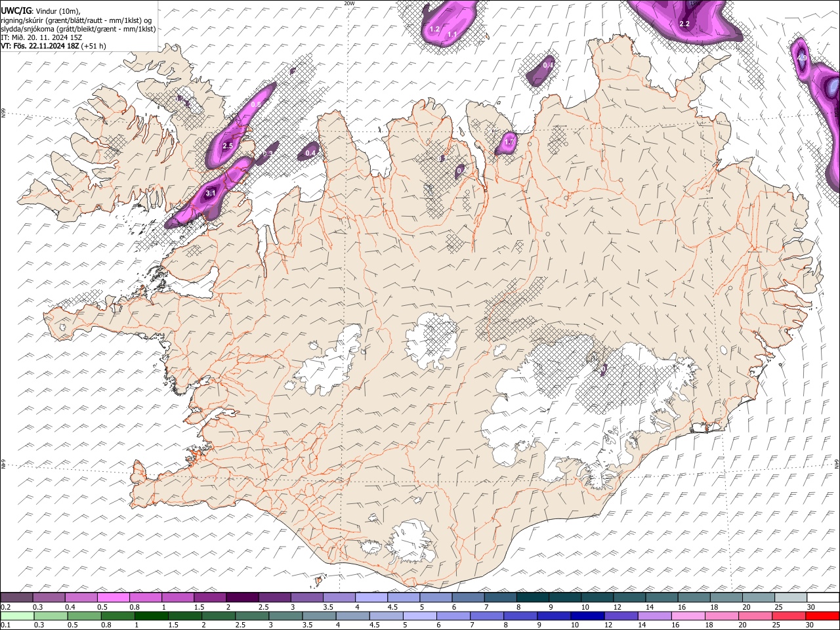Click the white 30 snow-scale swatch
This screenshot has width=840, height=630.
[824, 597]
